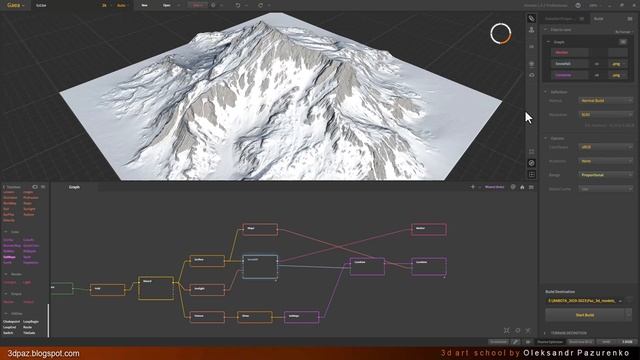Open the arrow beside Start Build
Screen dimensions: 640x360
629,315
